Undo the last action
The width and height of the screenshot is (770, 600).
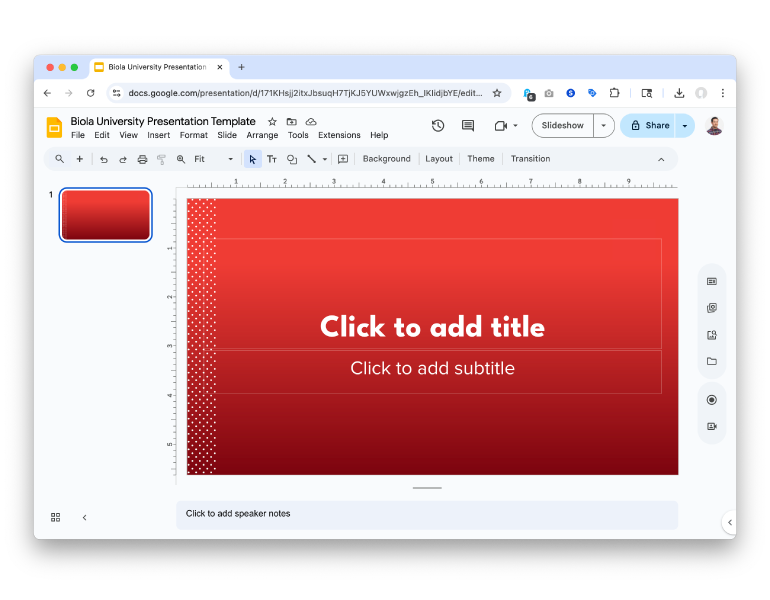(x=104, y=159)
